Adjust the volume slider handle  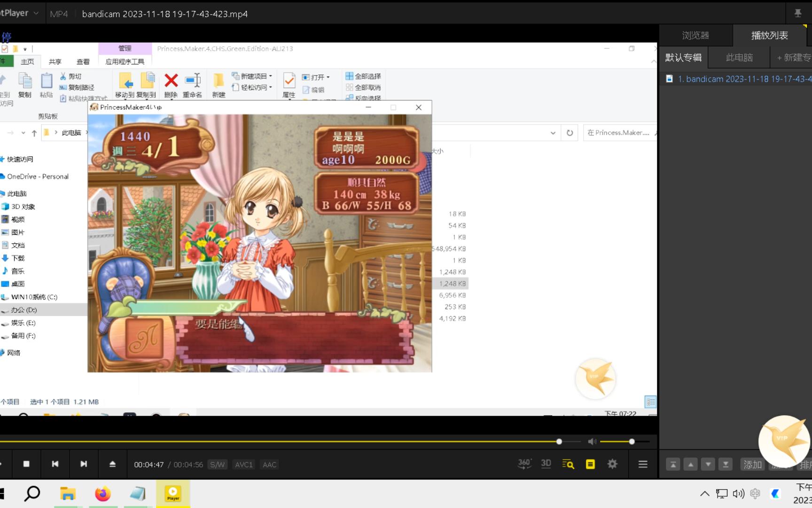pyautogui.click(x=632, y=441)
